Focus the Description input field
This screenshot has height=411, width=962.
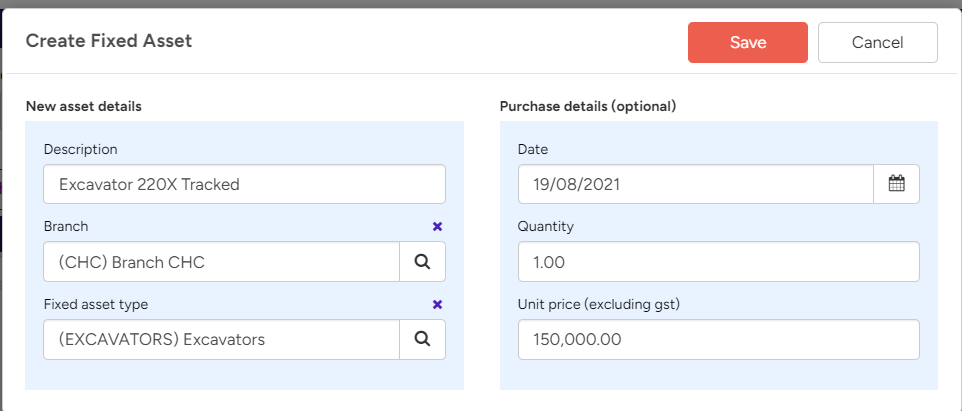tap(244, 184)
